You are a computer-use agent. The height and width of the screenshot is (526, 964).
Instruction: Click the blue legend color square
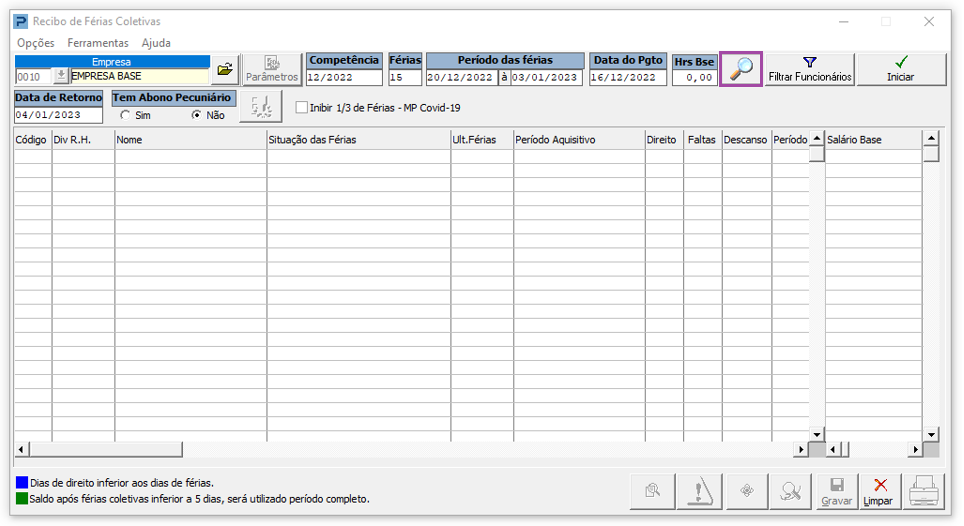coord(22,482)
